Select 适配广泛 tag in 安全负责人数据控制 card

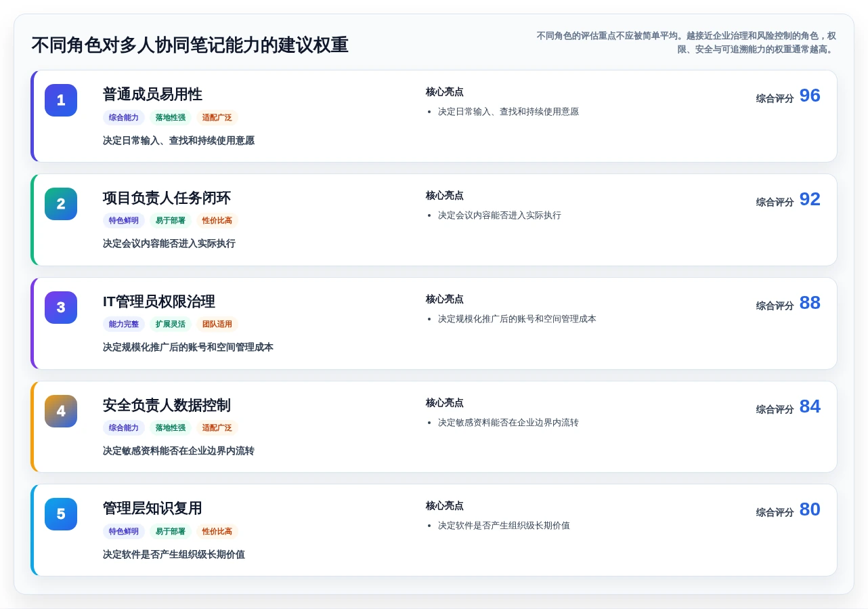pyautogui.click(x=217, y=428)
